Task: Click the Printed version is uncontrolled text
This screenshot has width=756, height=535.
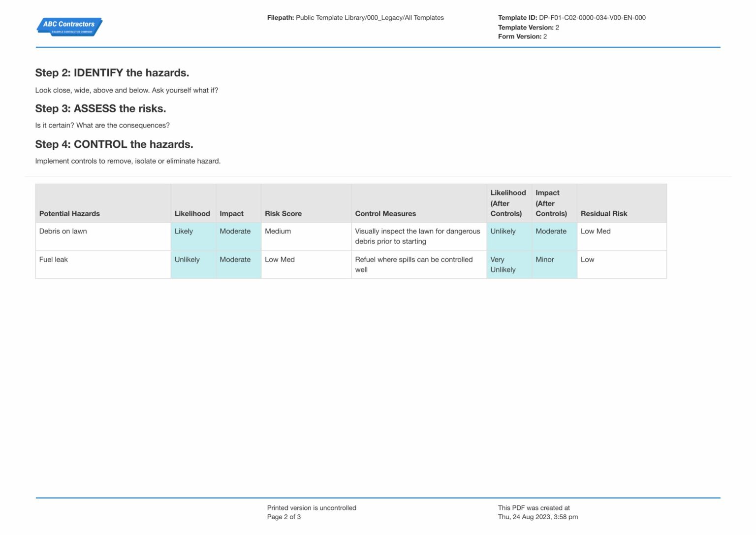Action: pos(312,507)
